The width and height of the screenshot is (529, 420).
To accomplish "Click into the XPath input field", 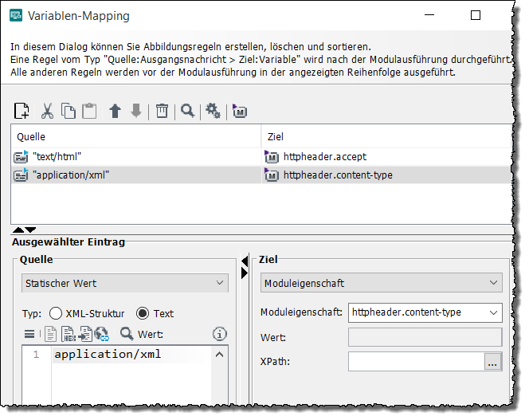I will (x=415, y=361).
